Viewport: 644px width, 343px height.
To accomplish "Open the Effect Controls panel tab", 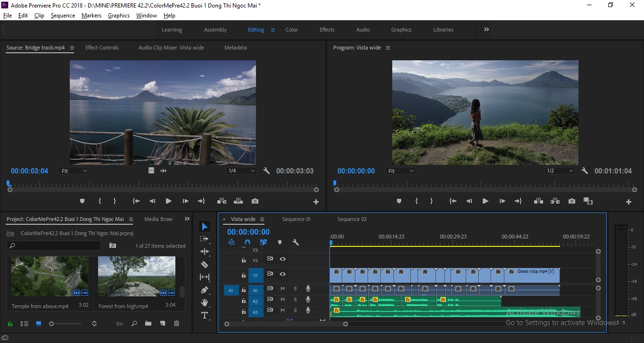I will 102,48.
